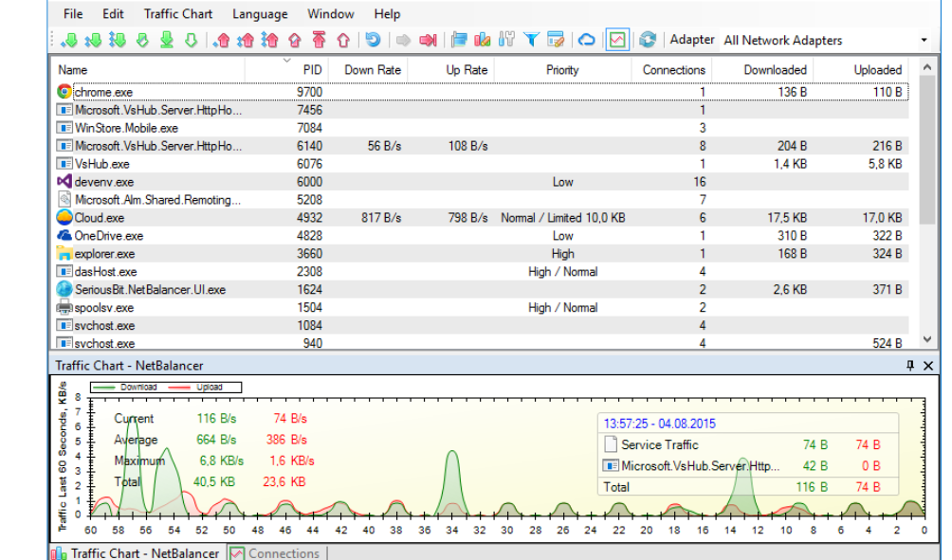This screenshot has width=952, height=560.
Task: Open the filter funnel icon in toolbar
Action: coord(531,40)
